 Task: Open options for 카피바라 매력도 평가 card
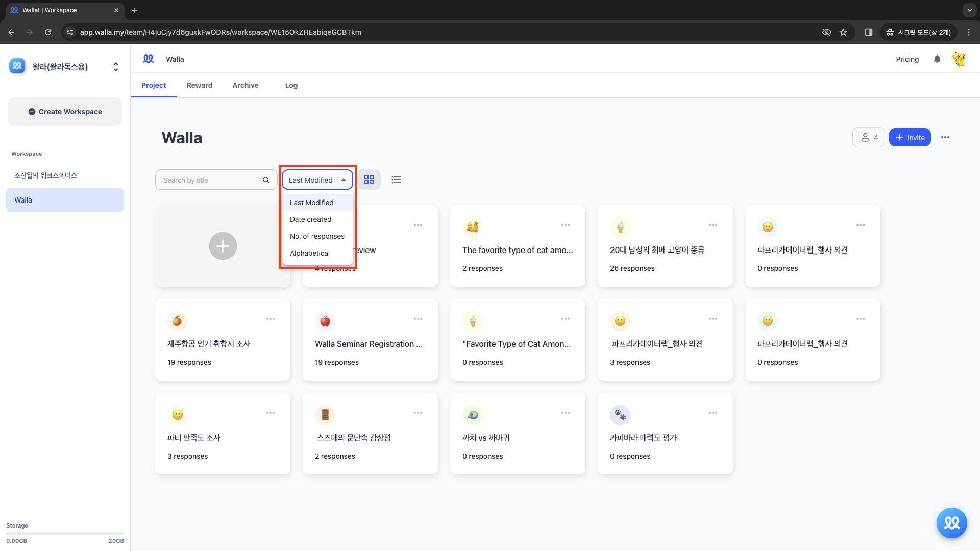tap(713, 413)
